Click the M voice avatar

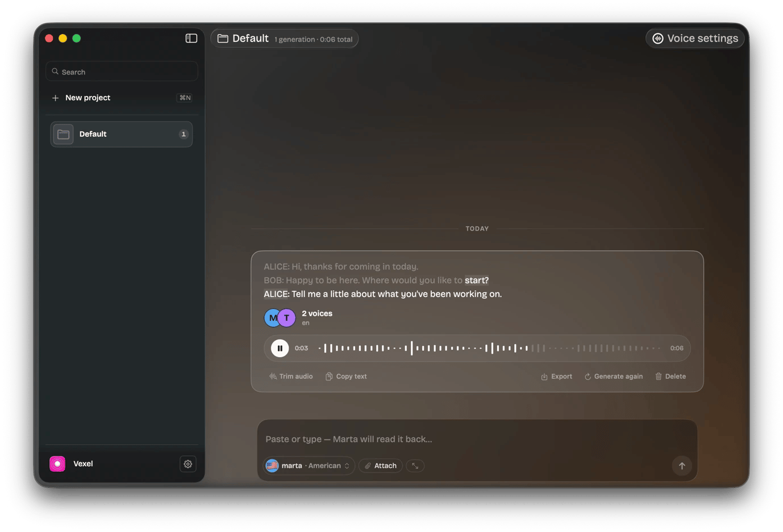pyautogui.click(x=272, y=318)
